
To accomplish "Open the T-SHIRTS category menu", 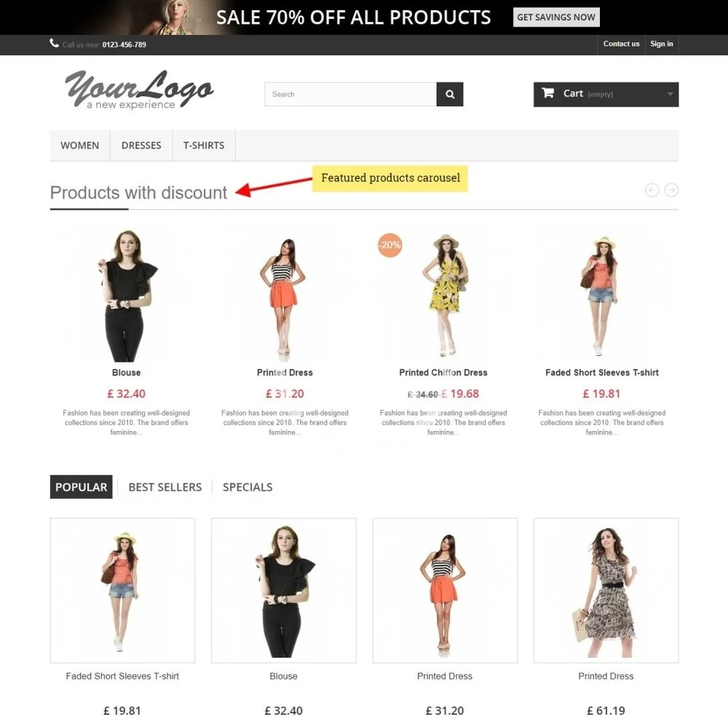I will (x=204, y=146).
